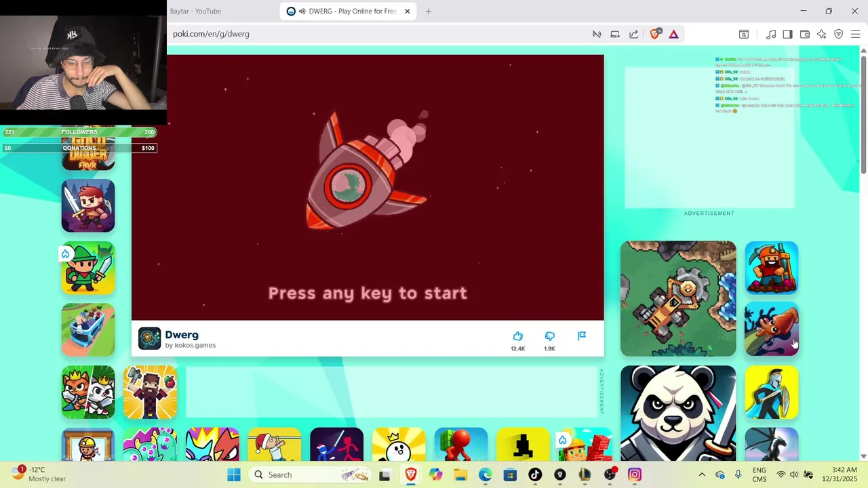
Task: Open League of Legends from the taskbar
Action: coord(585,474)
